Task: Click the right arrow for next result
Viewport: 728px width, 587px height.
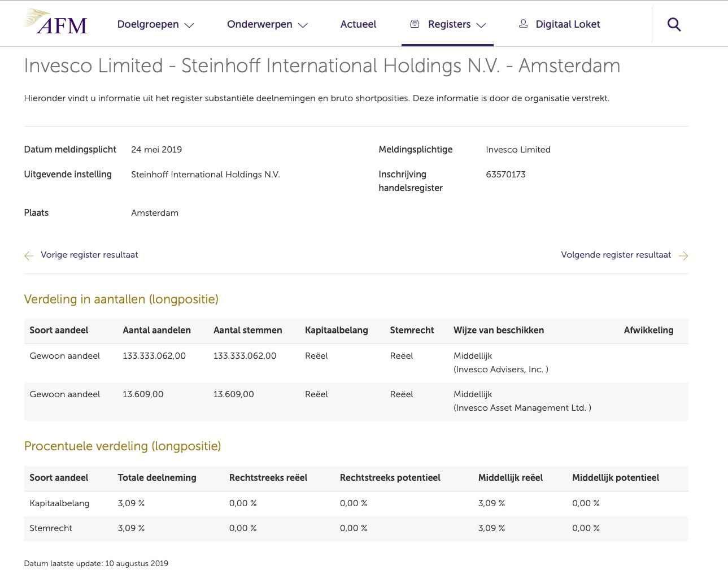Action: pos(683,256)
